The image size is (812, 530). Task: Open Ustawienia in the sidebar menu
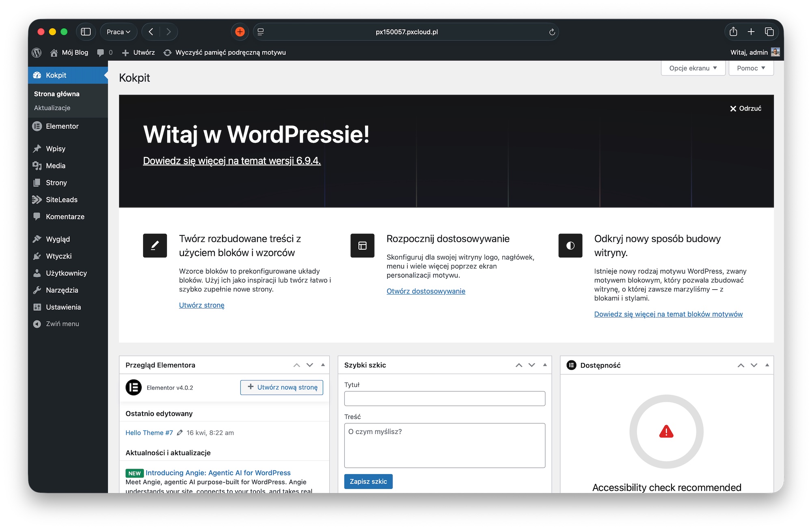[63, 307]
